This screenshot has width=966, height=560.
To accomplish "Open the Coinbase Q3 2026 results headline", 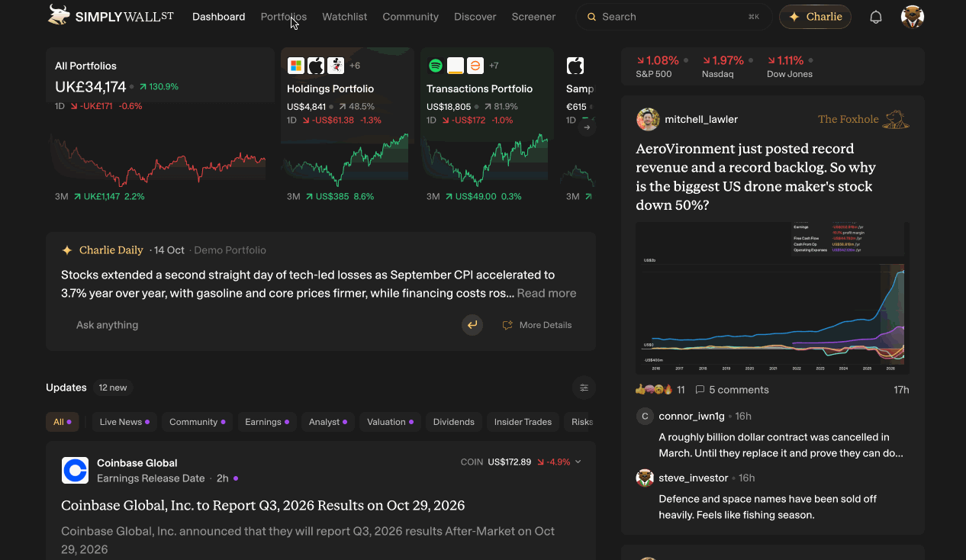I will click(262, 506).
